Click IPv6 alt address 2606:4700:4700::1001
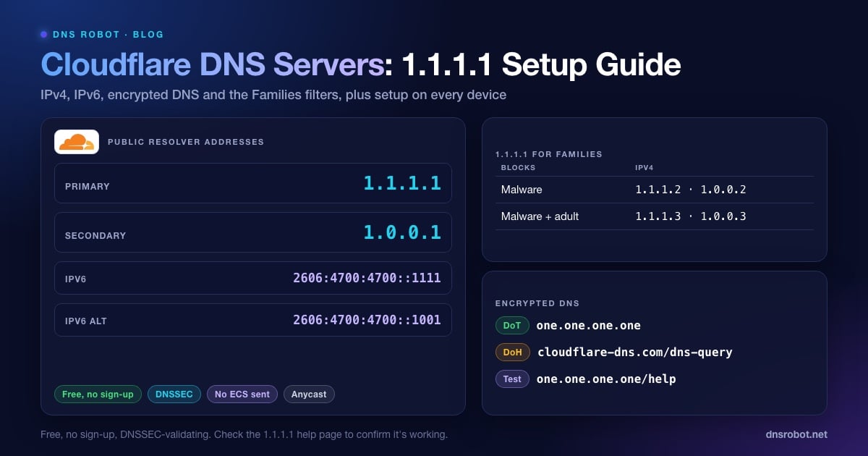The image size is (868, 456). coord(367,320)
